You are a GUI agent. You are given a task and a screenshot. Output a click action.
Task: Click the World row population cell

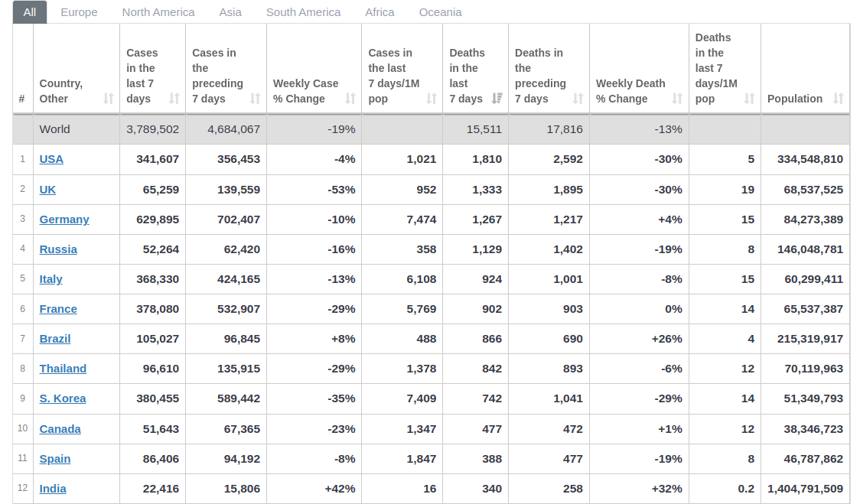[805, 129]
